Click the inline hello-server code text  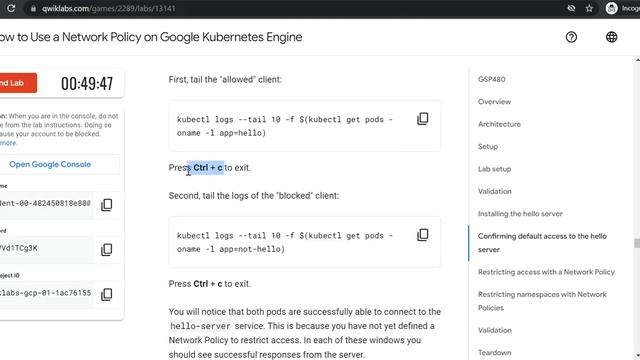coord(200,326)
